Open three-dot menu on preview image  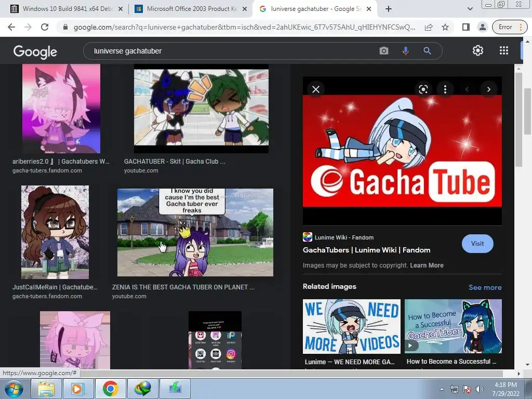click(445, 89)
